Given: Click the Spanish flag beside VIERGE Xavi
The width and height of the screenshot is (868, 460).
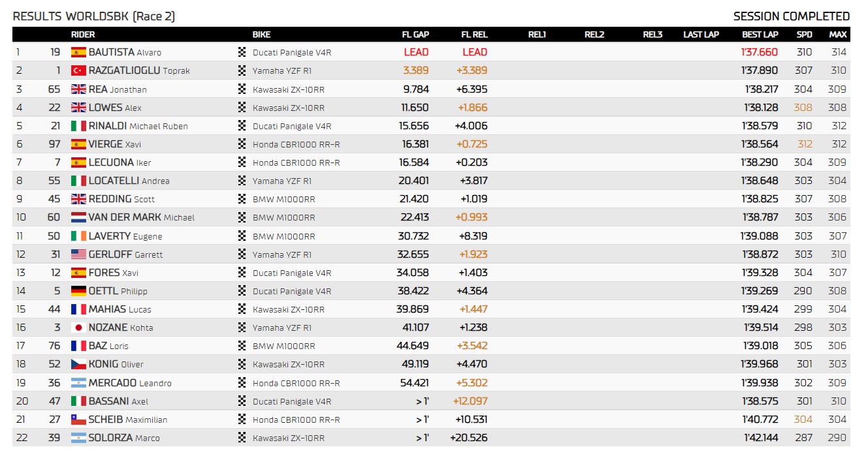Looking at the screenshot, I should [x=78, y=144].
